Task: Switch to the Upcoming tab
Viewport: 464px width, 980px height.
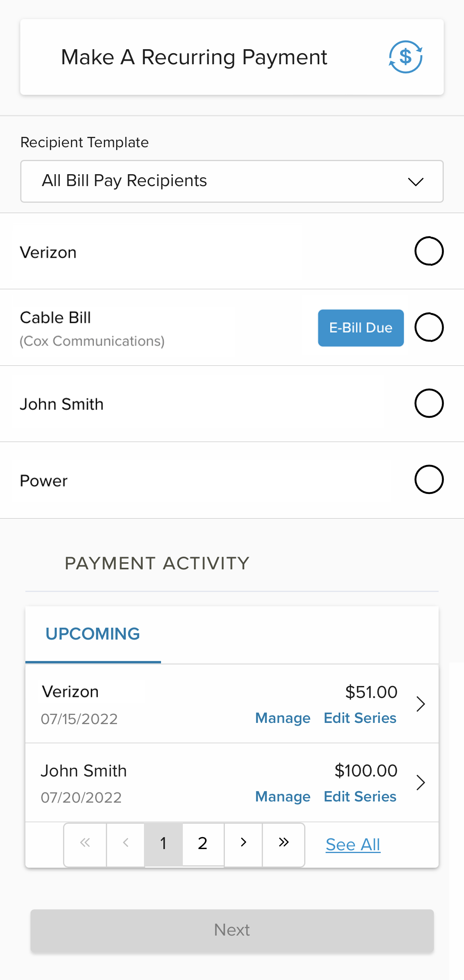Action: (93, 634)
